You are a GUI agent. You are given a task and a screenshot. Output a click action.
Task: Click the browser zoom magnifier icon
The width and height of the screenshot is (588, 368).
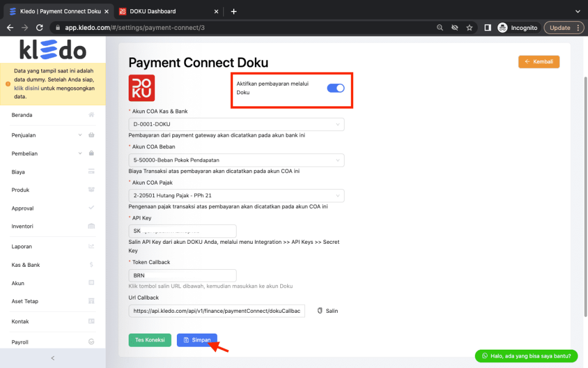click(x=440, y=28)
